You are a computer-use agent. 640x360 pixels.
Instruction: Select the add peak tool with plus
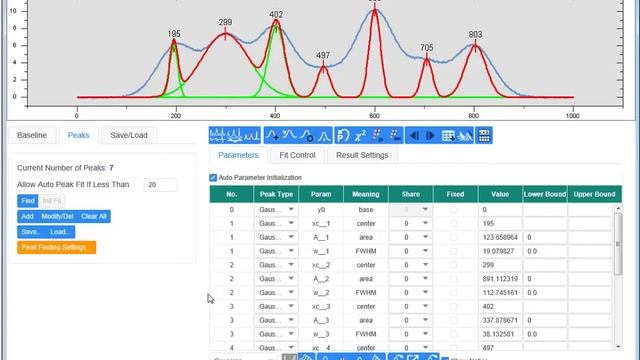tap(272, 136)
